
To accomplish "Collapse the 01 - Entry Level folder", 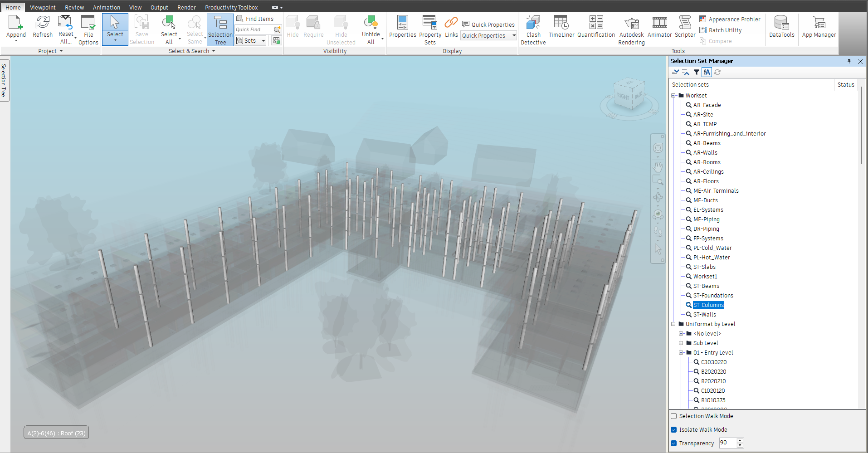I will 681,353.
